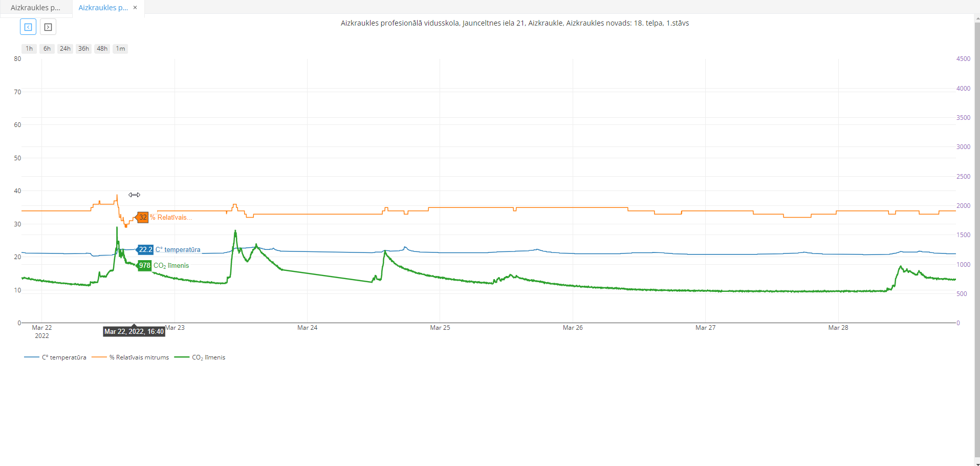Image resolution: width=980 pixels, height=466 pixels.
Task: Select the pan-right arrow icon
Action: 48,27
